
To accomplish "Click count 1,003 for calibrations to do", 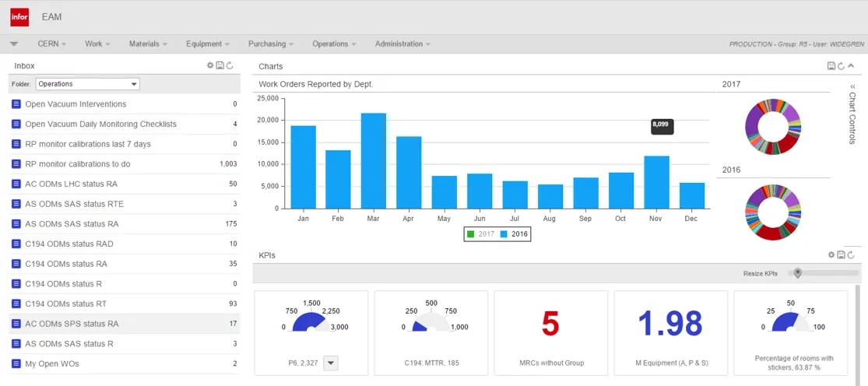I will click(228, 163).
